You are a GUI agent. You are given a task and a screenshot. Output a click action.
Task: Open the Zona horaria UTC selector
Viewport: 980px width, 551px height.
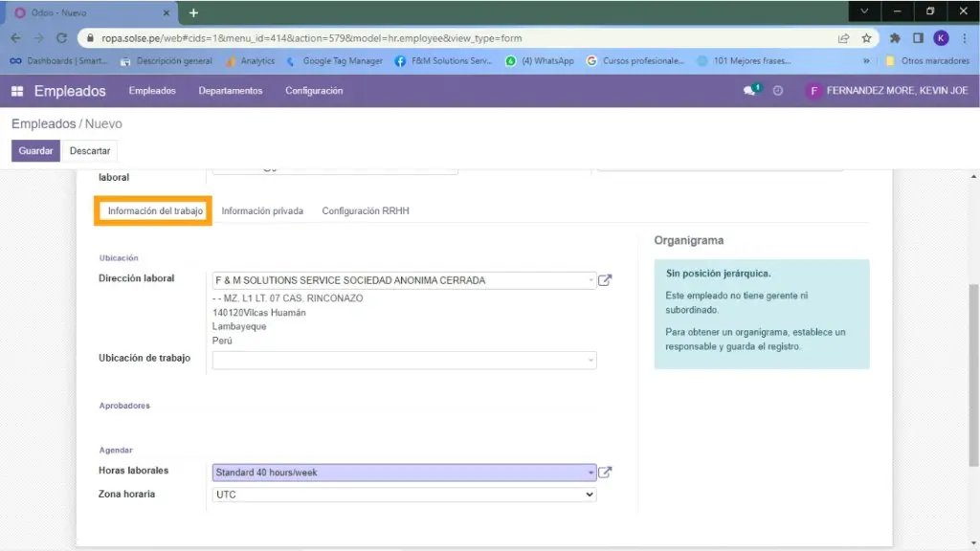tap(404, 495)
